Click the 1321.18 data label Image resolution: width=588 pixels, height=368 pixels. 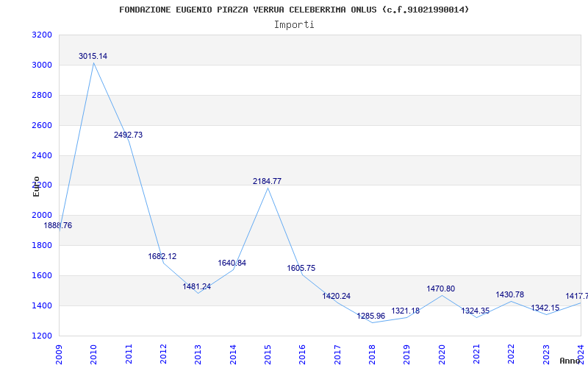(406, 311)
